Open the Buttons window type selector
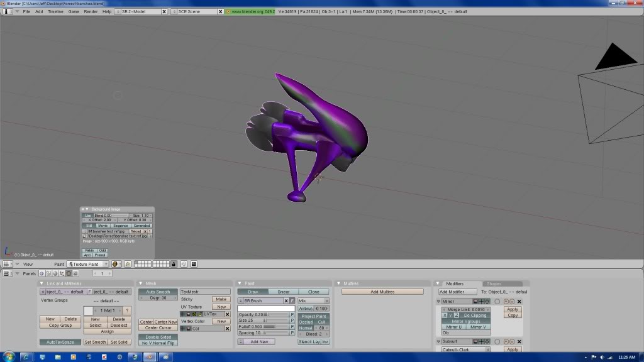This screenshot has height=362, width=644. click(x=6, y=273)
